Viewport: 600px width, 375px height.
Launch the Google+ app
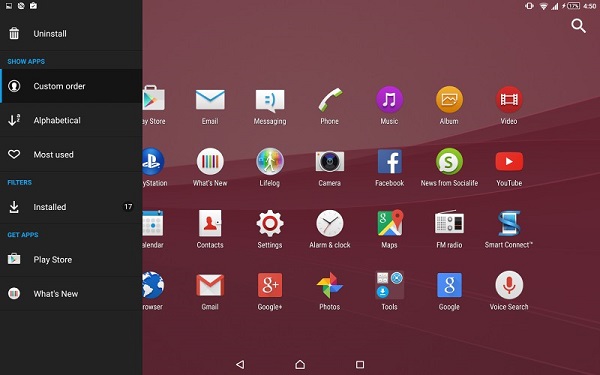(x=270, y=292)
